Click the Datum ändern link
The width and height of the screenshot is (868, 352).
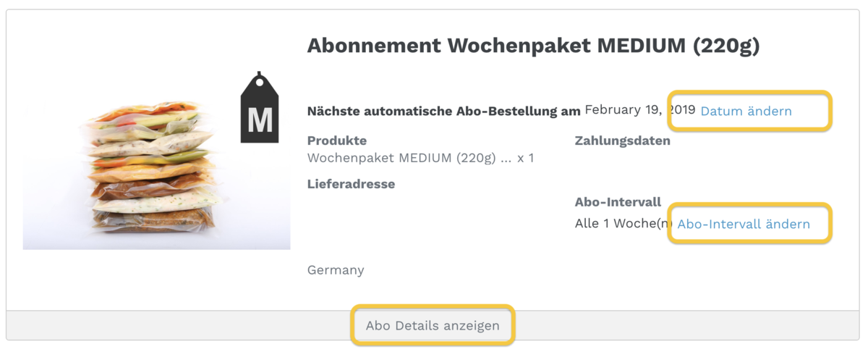[x=746, y=111]
